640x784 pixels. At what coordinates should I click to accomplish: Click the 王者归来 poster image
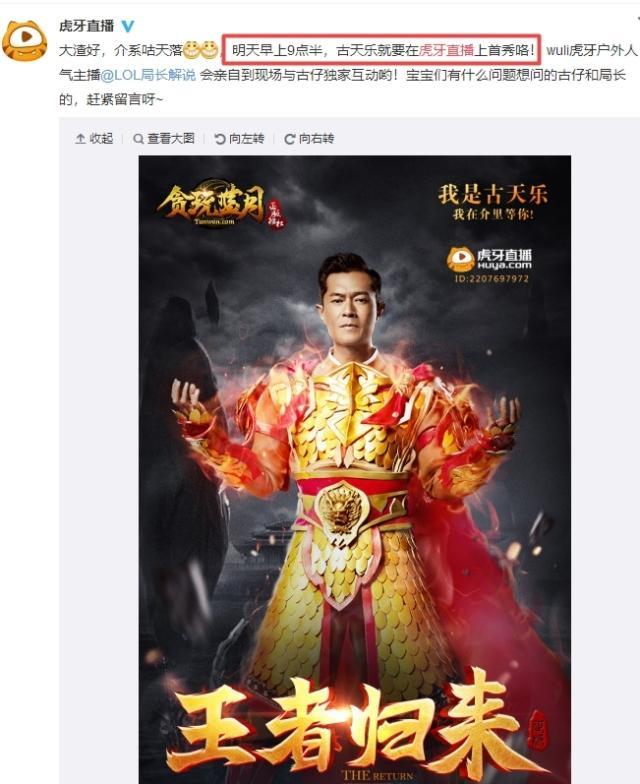(x=354, y=470)
